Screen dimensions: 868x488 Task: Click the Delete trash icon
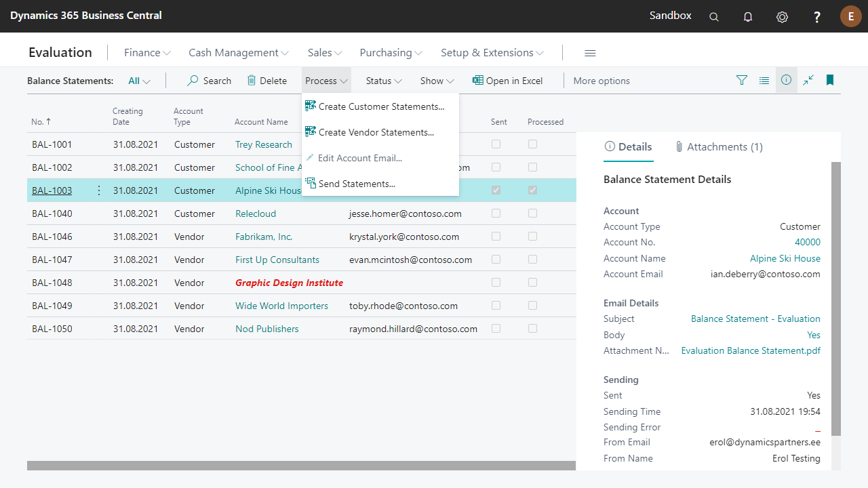(252, 80)
